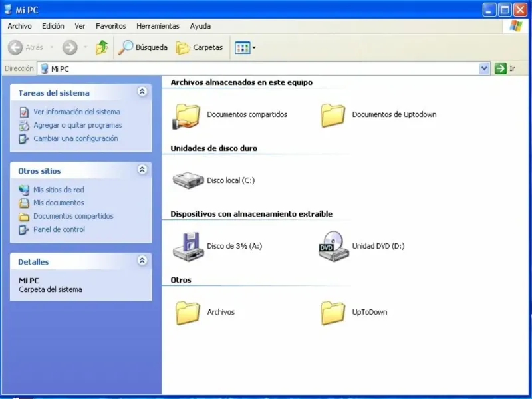532x399 pixels.
Task: Go up one level with folder arrow icon
Action: [102, 47]
